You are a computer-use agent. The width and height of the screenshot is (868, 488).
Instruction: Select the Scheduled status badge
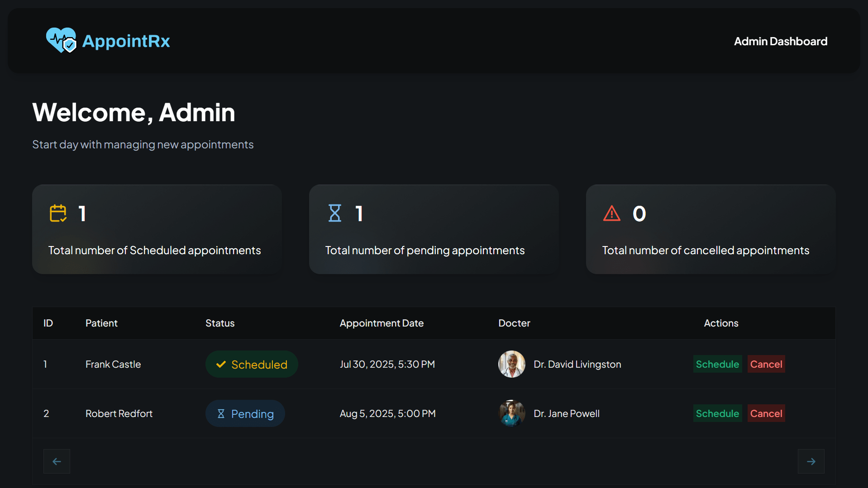pyautogui.click(x=252, y=364)
